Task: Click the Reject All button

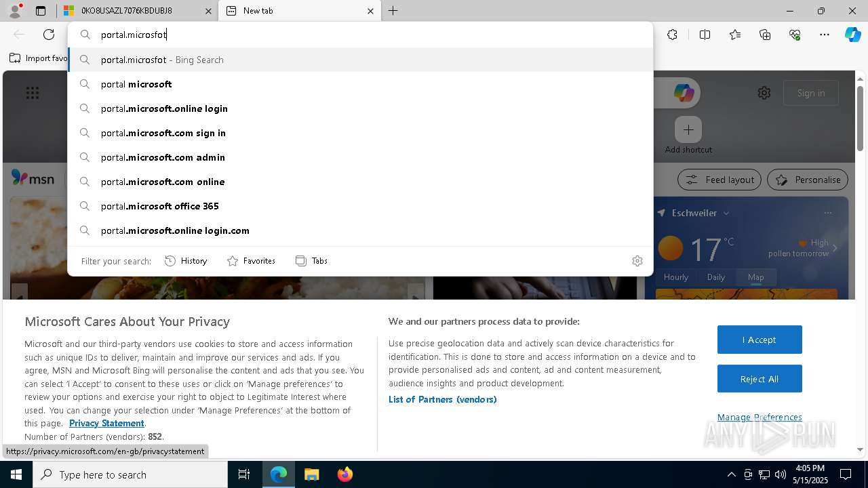Action: (759, 379)
